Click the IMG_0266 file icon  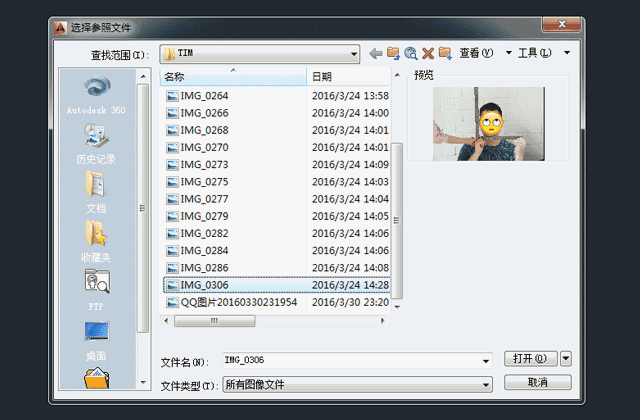pyautogui.click(x=172, y=113)
